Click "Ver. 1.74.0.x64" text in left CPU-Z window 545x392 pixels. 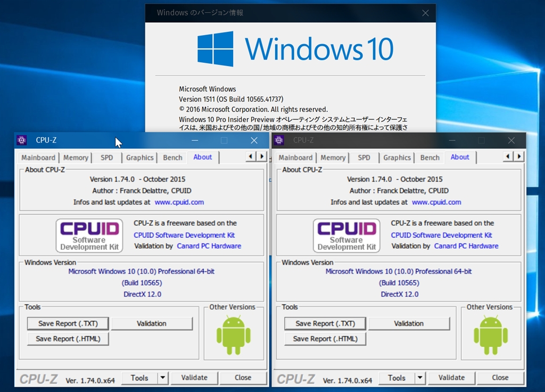pyautogui.click(x=90, y=380)
